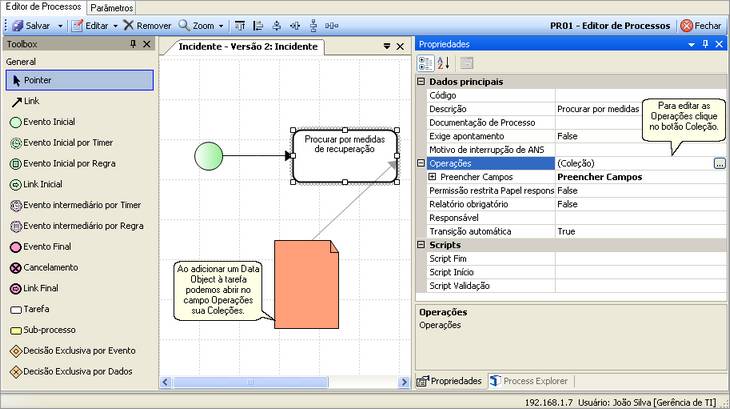The width and height of the screenshot is (730, 409).
Task: Select the Incidente - Versão 2 document tab
Action: tap(248, 47)
